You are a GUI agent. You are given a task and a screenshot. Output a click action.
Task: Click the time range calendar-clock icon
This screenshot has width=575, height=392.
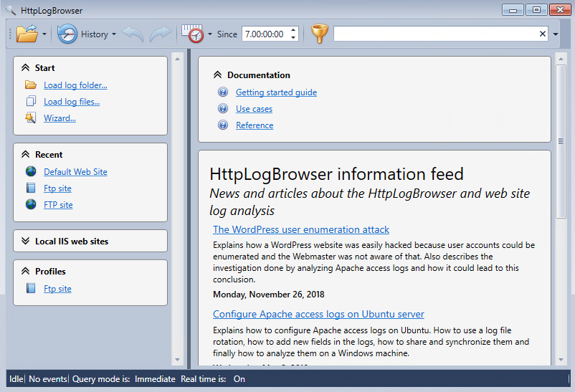click(192, 34)
